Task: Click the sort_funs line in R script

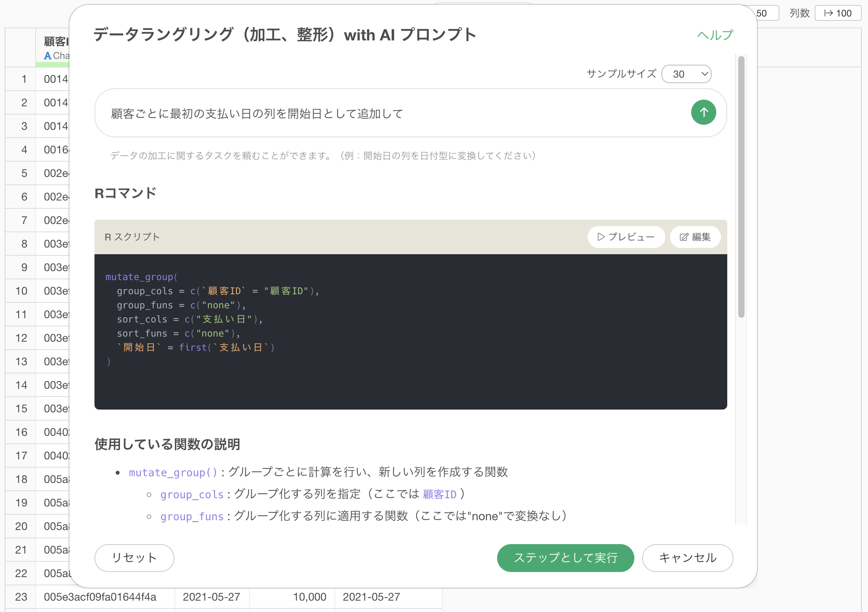Action: coord(178,333)
